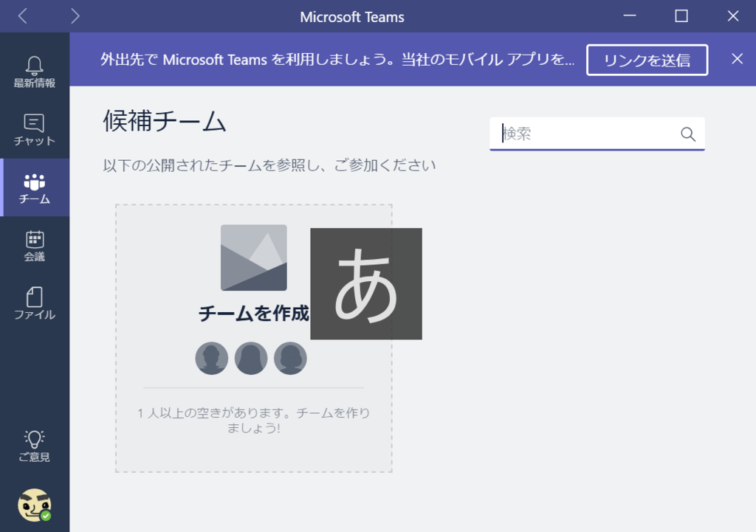
Task: Go back with the left arrow
Action: [22, 16]
